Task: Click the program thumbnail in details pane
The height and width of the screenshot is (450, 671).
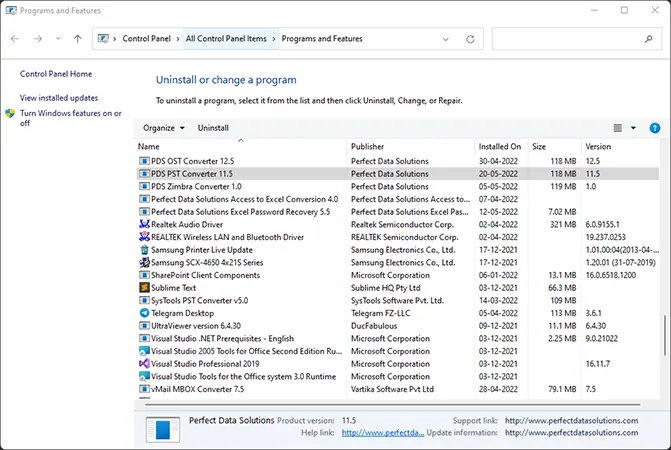Action: 163,429
